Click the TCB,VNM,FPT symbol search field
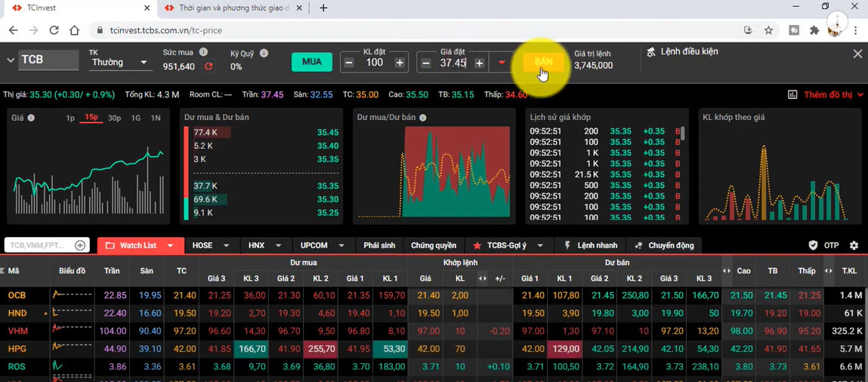This screenshot has width=868, height=382. pyautogui.click(x=40, y=245)
